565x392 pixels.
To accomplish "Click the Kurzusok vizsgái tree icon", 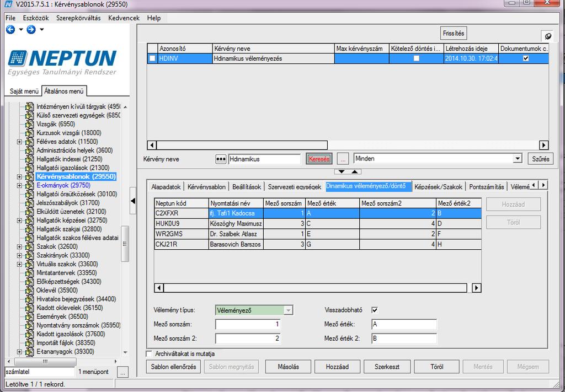I will click(30, 133).
